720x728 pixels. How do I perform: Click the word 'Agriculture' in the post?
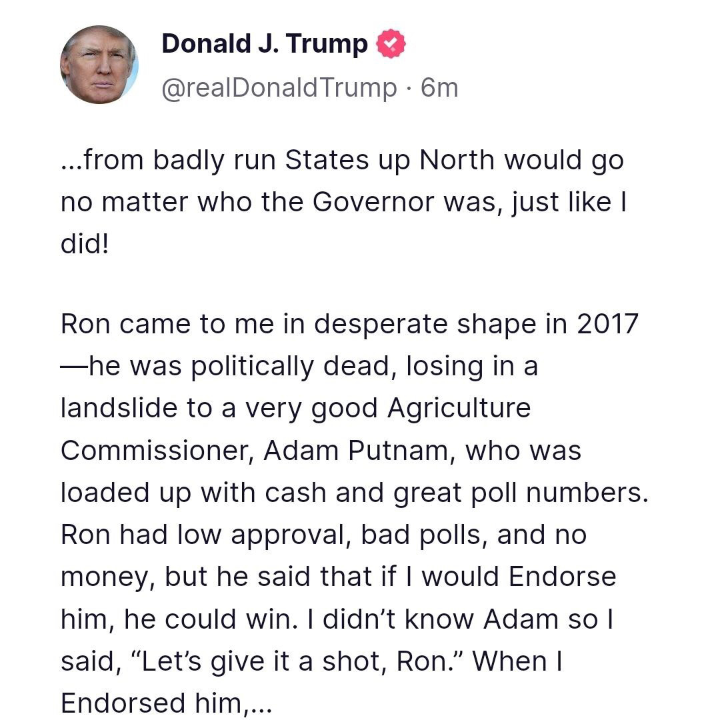459,409
